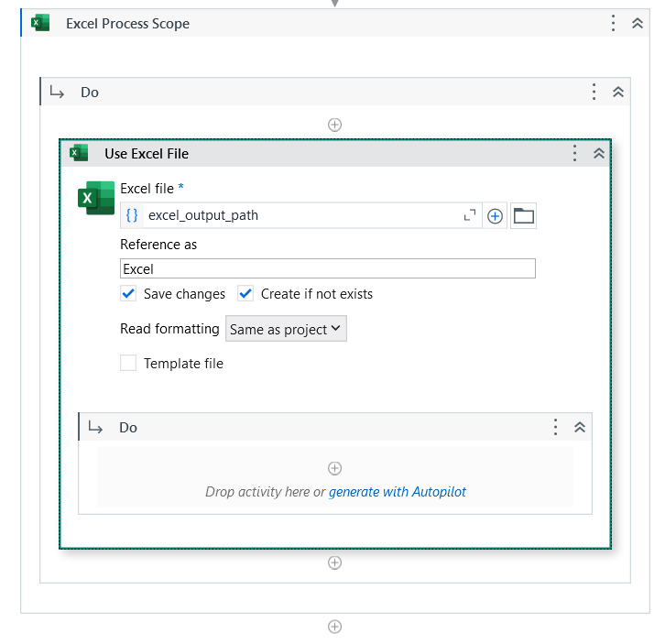
Task: Add activity above Use Excel File
Action: [x=334, y=125]
